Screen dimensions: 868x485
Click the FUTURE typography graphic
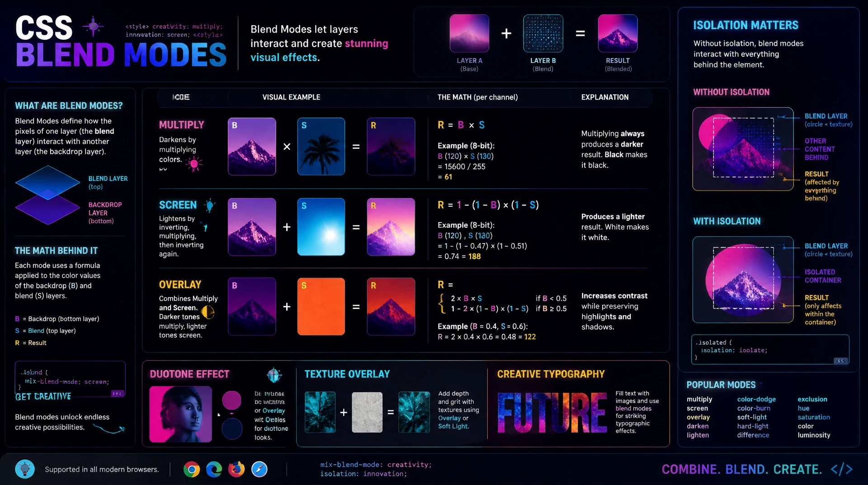coord(552,413)
